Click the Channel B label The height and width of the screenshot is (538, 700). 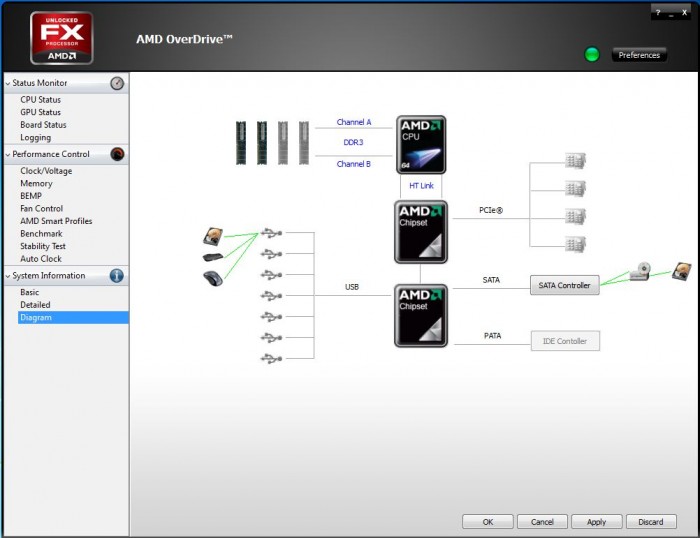[x=354, y=164]
